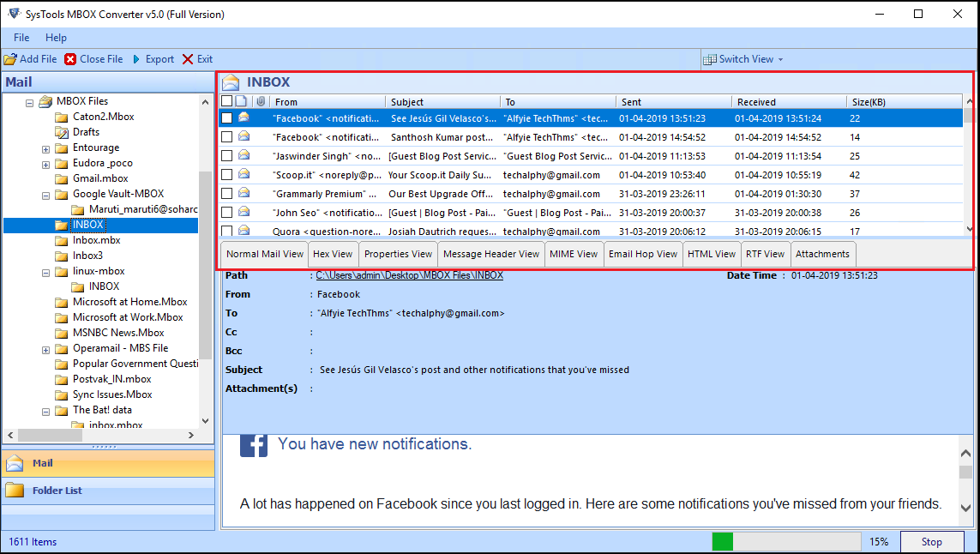This screenshot has height=554, width=980.
Task: Click the page column header icon
Action: 241,101
